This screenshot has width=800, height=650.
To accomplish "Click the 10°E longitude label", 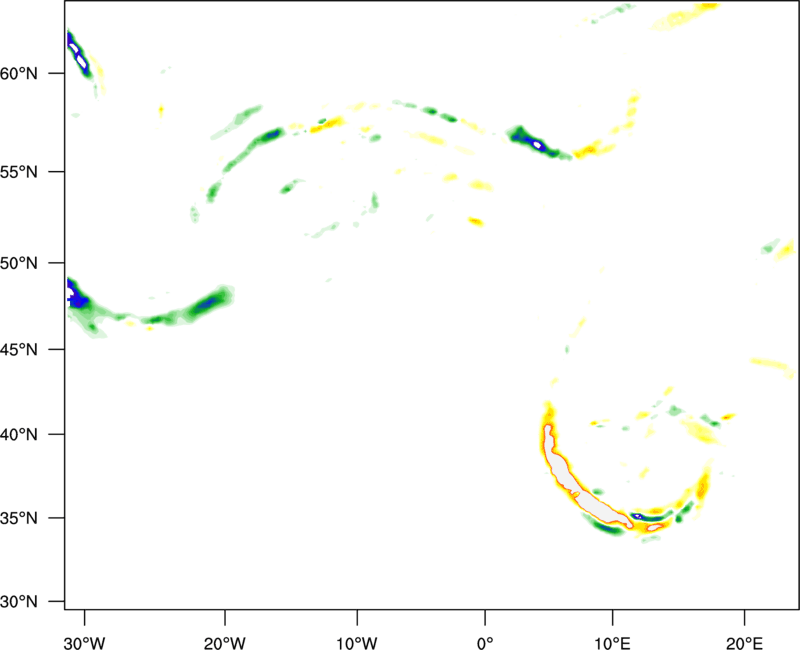I will click(x=612, y=643).
